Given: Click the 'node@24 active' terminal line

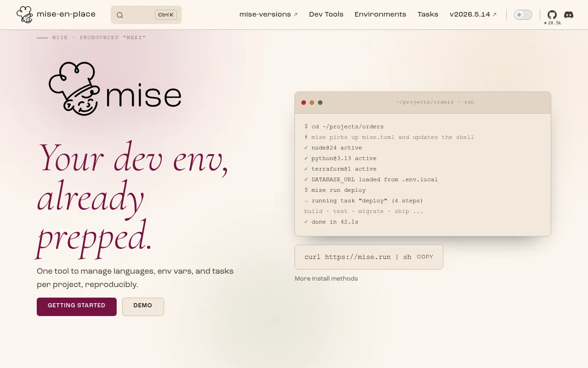Looking at the screenshot, I should point(333,148).
